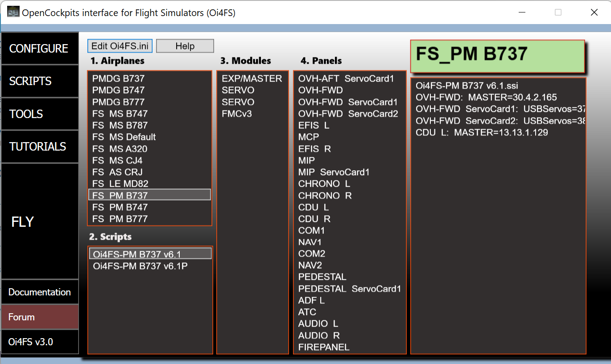
Task: Choose FS PM B777 from Airplanes
Action: (120, 219)
